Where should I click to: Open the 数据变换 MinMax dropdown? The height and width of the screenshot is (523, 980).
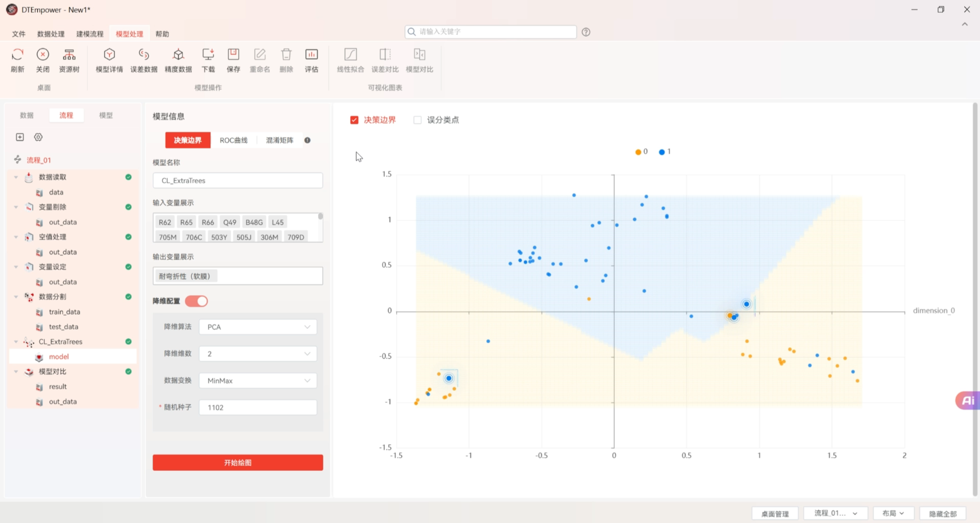[x=258, y=381]
